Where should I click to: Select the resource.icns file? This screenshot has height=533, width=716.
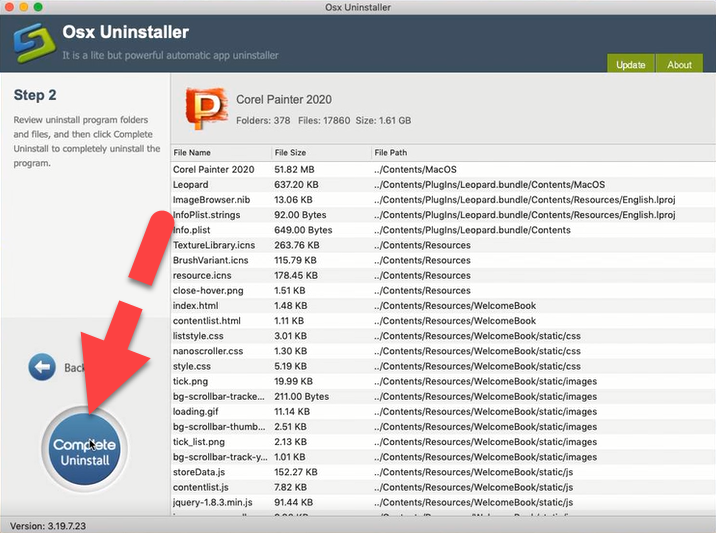click(x=202, y=275)
